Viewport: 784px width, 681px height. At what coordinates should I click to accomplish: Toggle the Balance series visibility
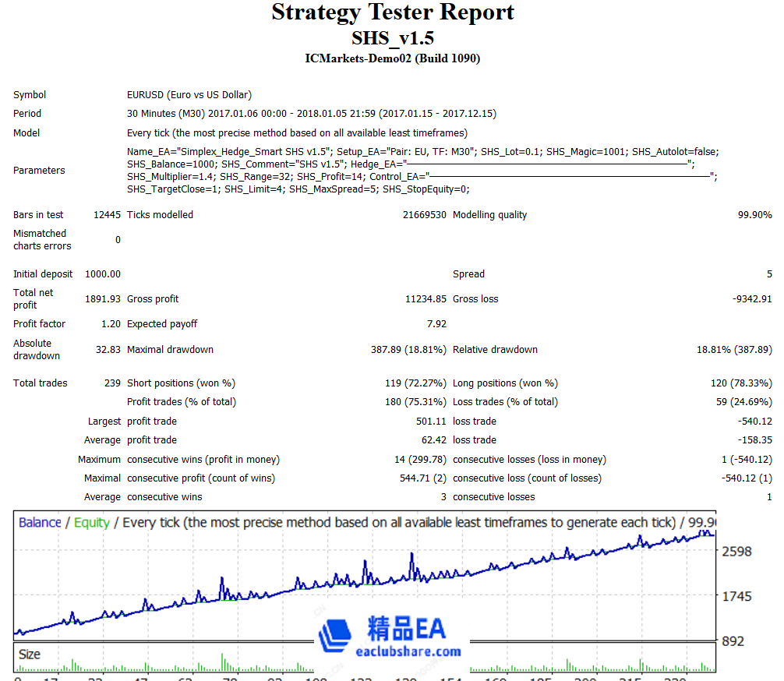tap(40, 522)
